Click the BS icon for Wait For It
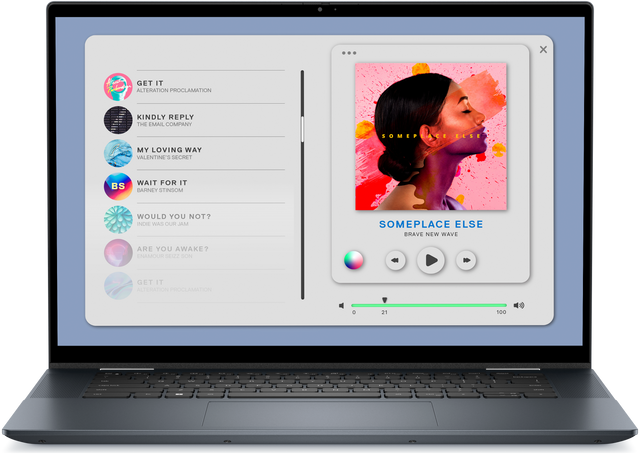640x454 pixels. click(118, 186)
